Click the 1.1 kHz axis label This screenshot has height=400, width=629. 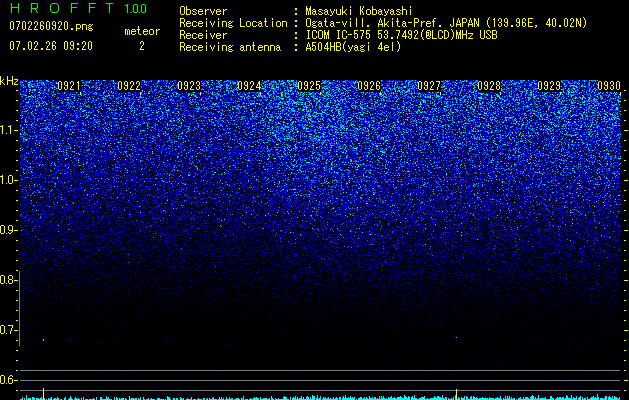[8, 130]
